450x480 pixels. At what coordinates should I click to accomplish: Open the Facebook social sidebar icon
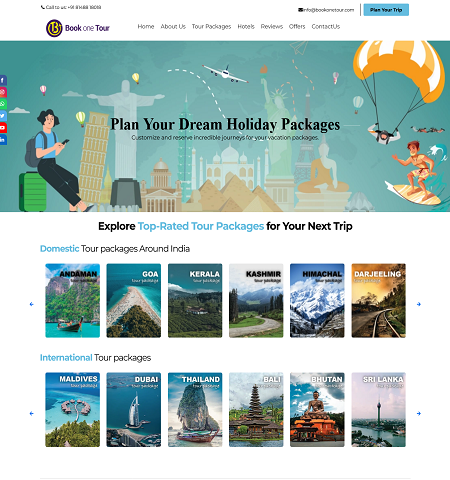coord(3,80)
